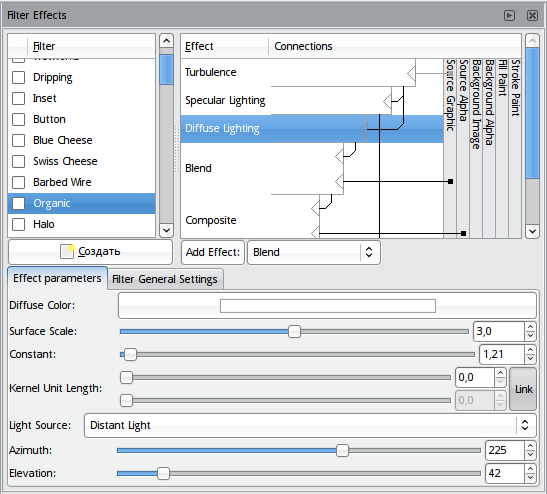Screen dimensions: 547x494
Task: Select the Barbed Wire filter name
Action: [x=62, y=182]
